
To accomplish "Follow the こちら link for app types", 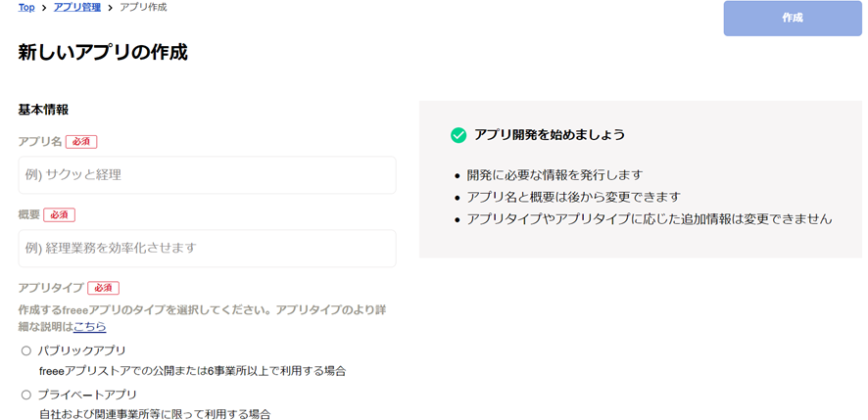I will pos(90,327).
